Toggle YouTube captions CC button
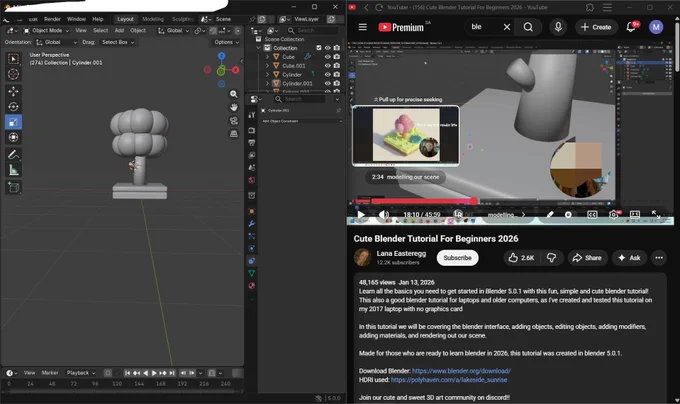This screenshot has width=680, height=404. [x=592, y=215]
